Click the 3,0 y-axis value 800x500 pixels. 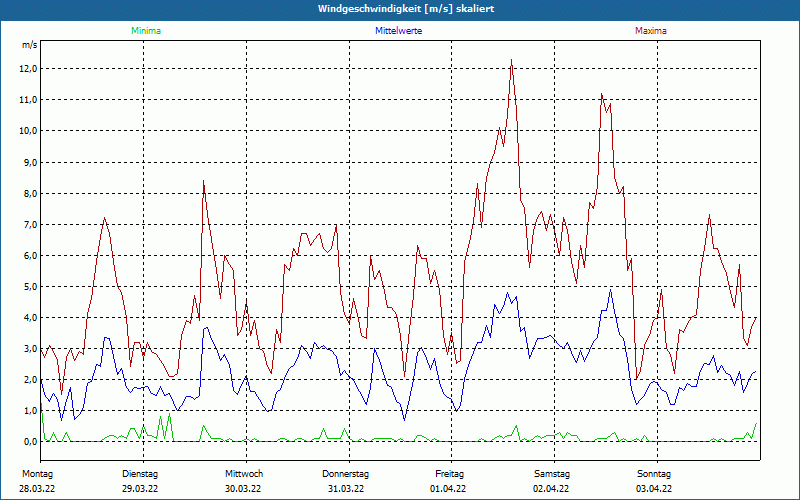pyautogui.click(x=30, y=349)
